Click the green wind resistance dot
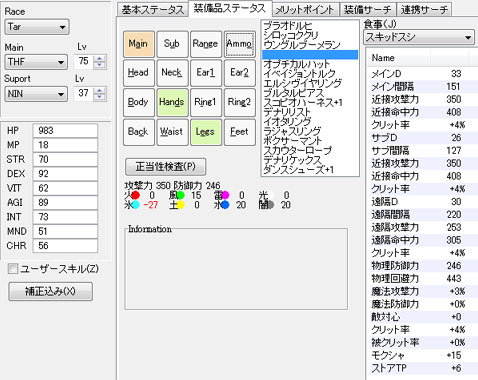478x380 pixels. pos(180,195)
